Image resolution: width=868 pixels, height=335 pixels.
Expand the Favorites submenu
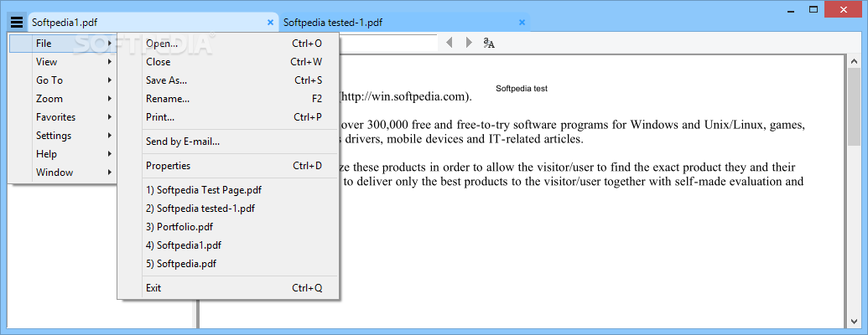(63, 117)
